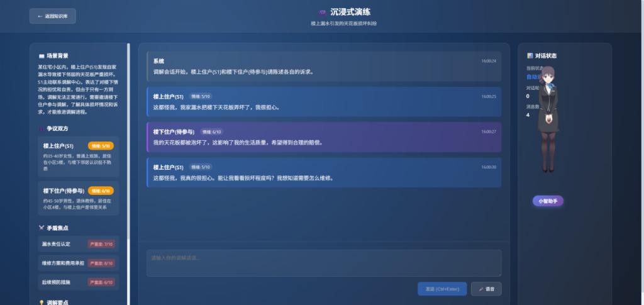Click the 场景背景 book icon
Viewport: 644px width, 305px height.
tap(42, 56)
